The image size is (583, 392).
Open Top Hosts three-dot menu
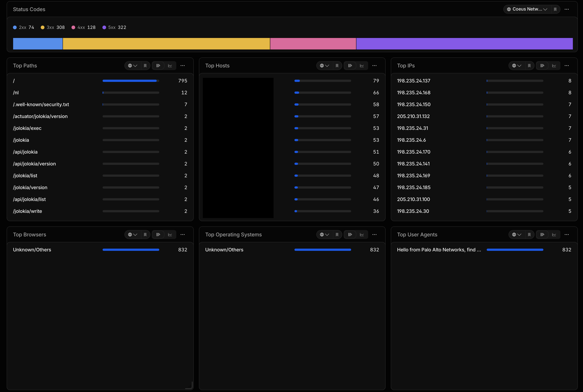tap(374, 66)
